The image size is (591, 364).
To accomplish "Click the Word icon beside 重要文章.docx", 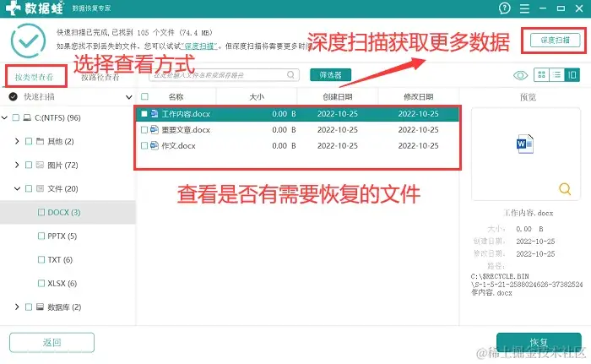I will tap(155, 130).
